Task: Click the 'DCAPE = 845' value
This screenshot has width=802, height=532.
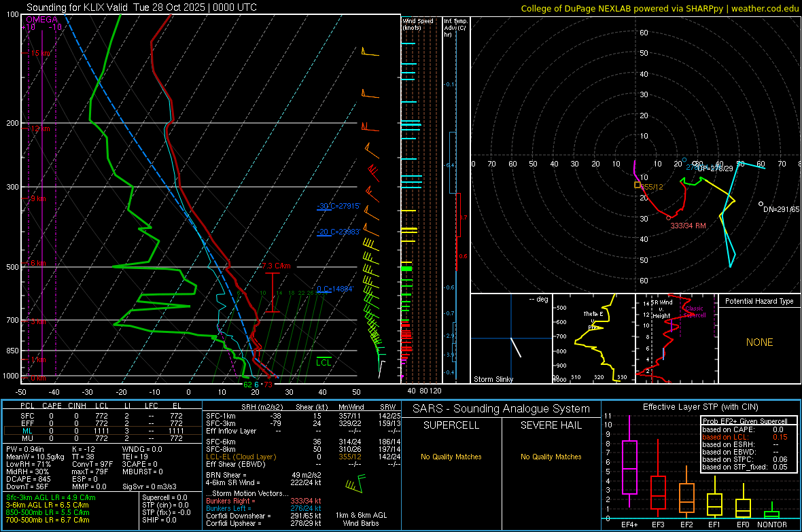Action: [28, 479]
